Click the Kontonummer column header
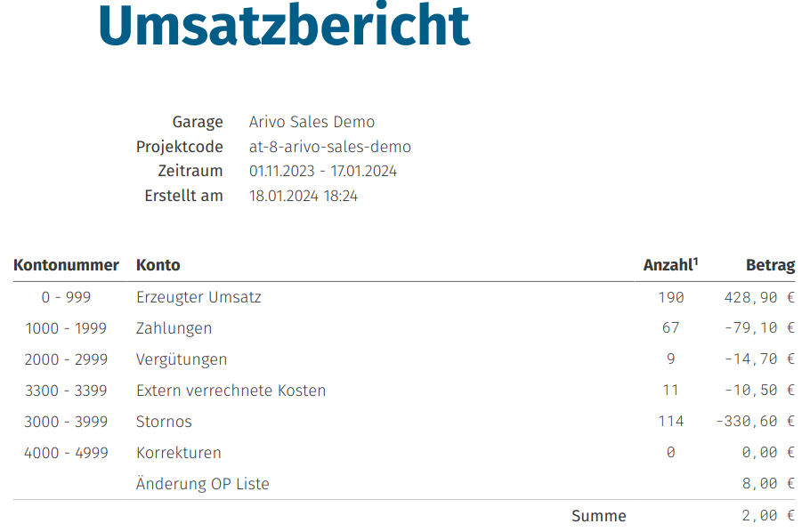 [x=66, y=265]
